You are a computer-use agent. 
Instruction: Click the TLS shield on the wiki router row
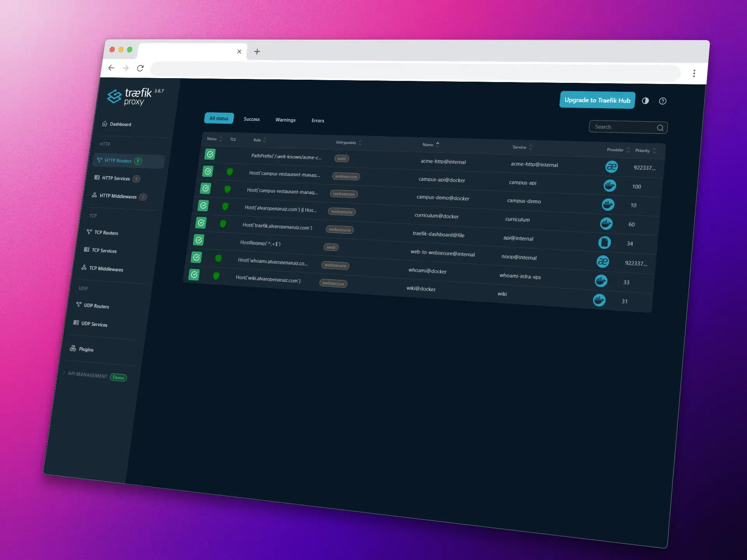216,276
